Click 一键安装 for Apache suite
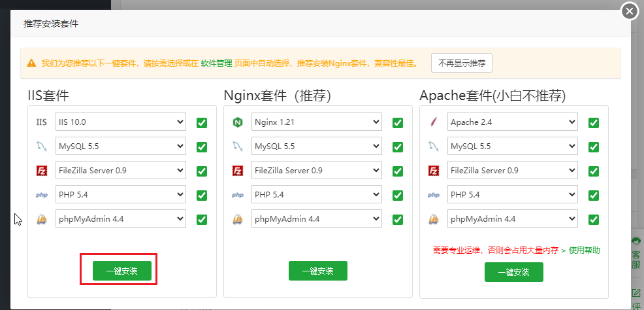This screenshot has height=310, width=644. click(x=514, y=272)
